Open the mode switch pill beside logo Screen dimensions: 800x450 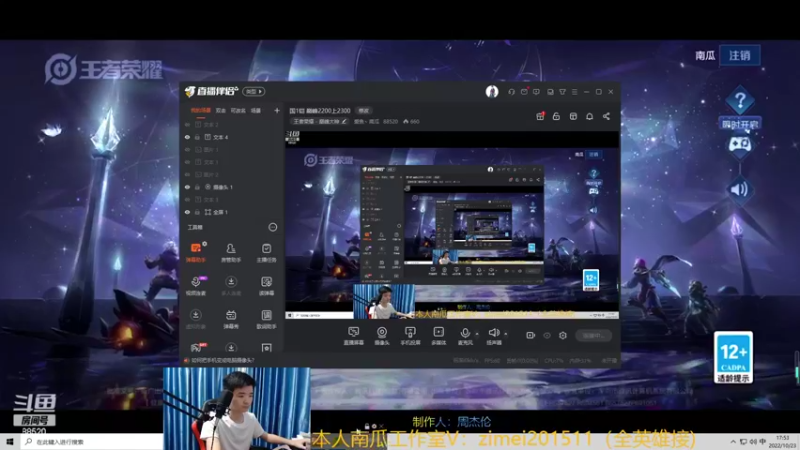click(254, 92)
